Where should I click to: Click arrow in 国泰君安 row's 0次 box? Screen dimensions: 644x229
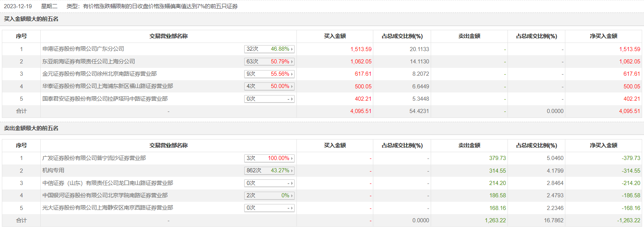pyautogui.click(x=292, y=99)
